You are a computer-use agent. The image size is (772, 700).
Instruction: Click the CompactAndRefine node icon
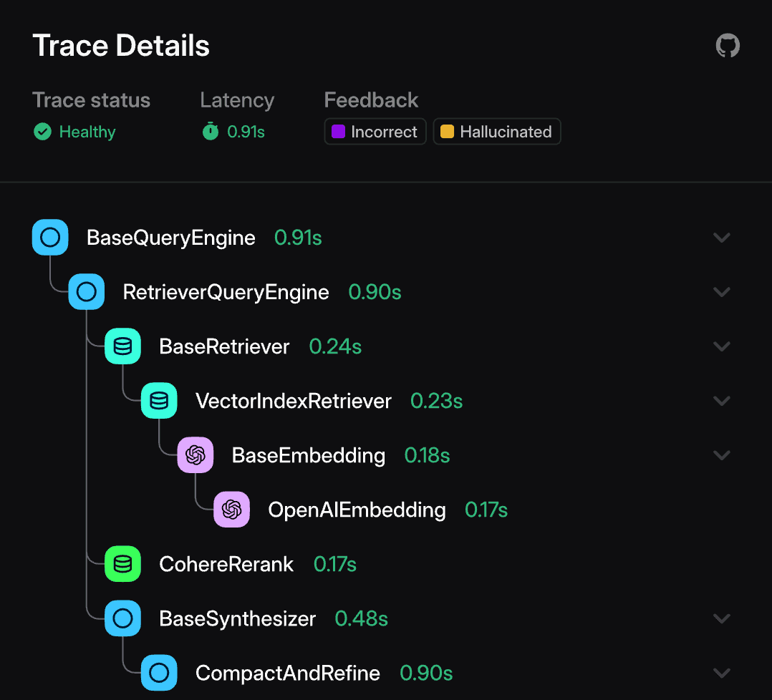click(x=159, y=673)
